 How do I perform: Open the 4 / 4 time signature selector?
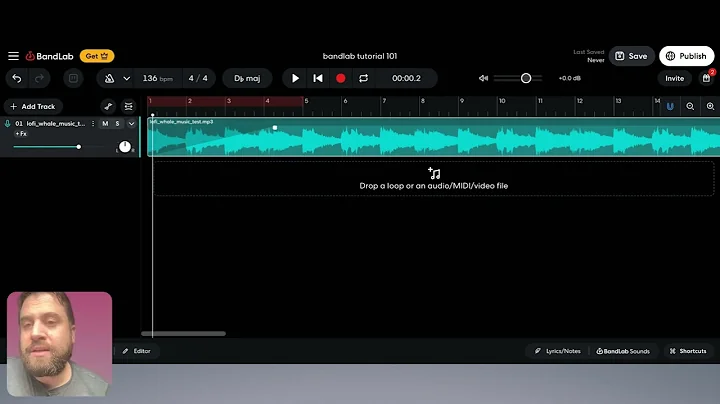pyautogui.click(x=198, y=79)
